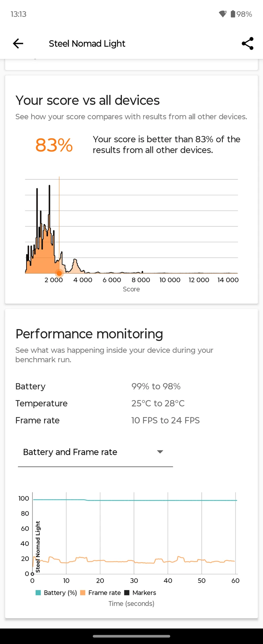Tap the dropdown arrow triangle
This screenshot has height=644, width=263.
[160, 452]
